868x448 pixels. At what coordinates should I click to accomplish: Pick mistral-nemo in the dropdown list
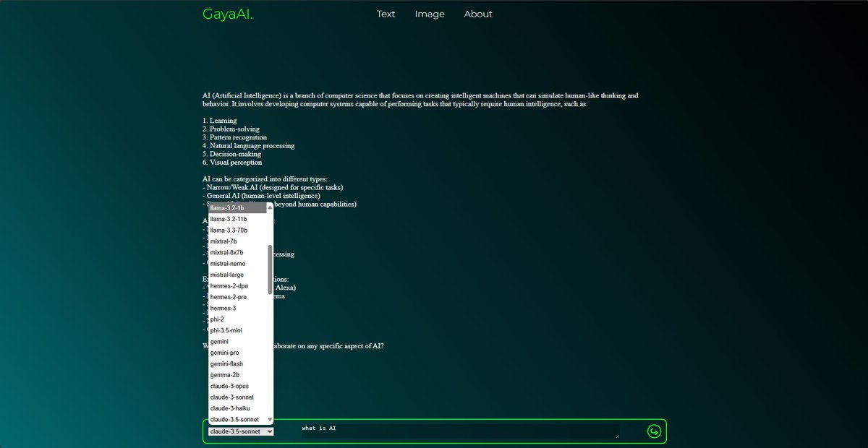[237, 264]
